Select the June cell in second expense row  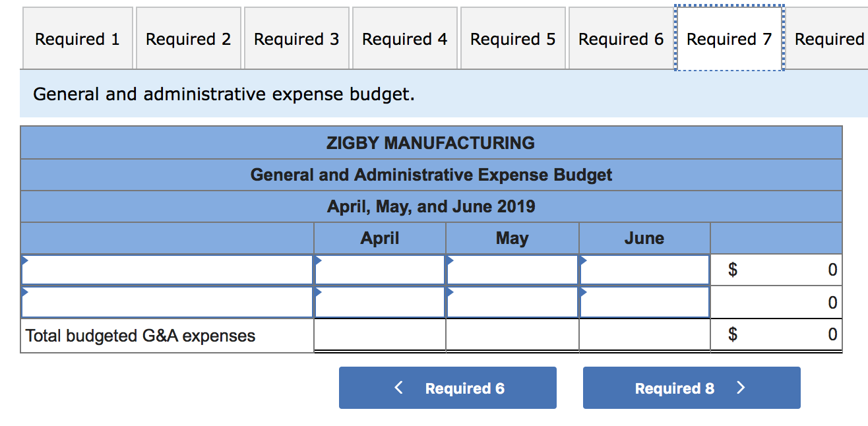[x=645, y=302]
